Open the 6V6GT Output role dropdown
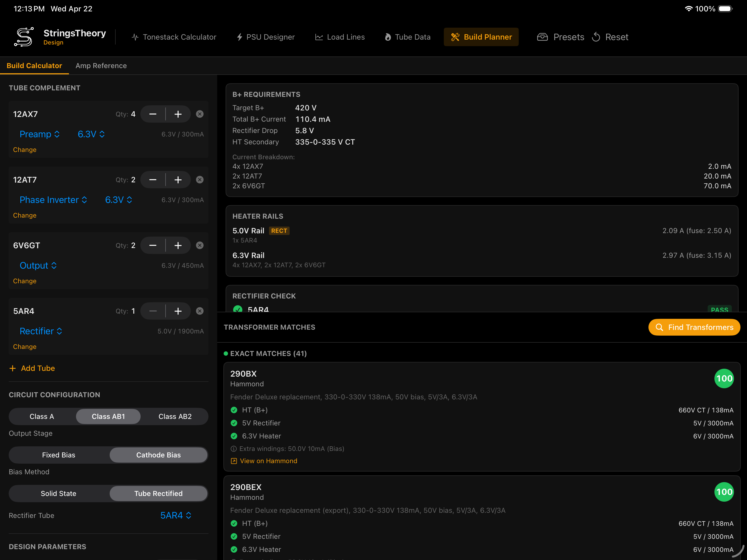 38,265
